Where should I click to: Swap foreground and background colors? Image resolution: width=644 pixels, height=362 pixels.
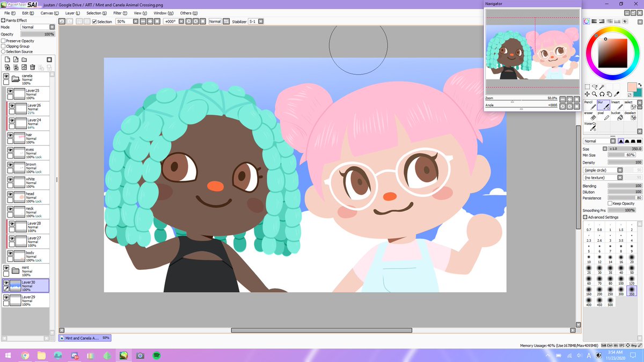pos(640,85)
